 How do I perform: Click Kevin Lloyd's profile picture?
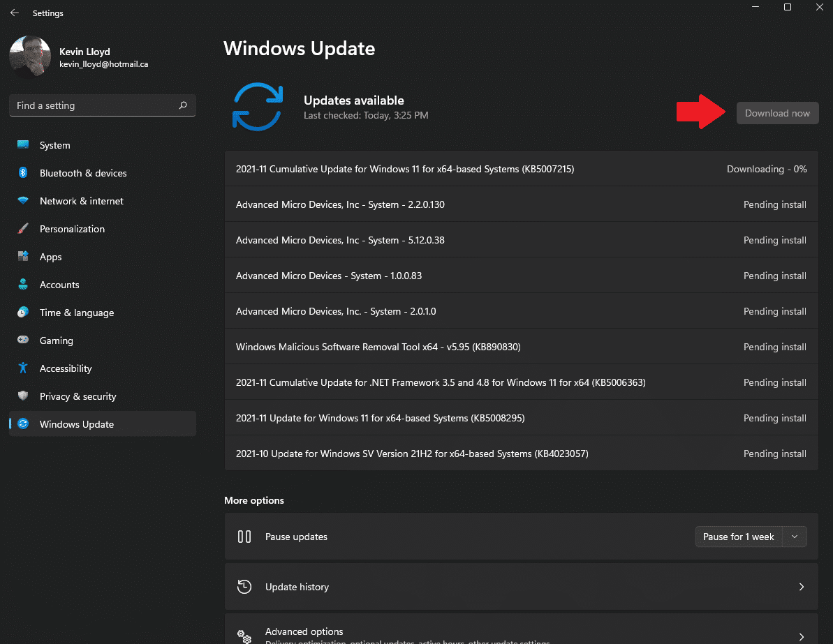pos(30,57)
